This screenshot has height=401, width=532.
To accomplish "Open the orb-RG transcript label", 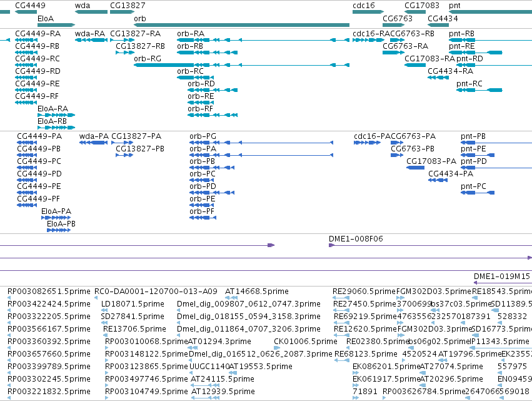I will pyautogui.click(x=148, y=59).
